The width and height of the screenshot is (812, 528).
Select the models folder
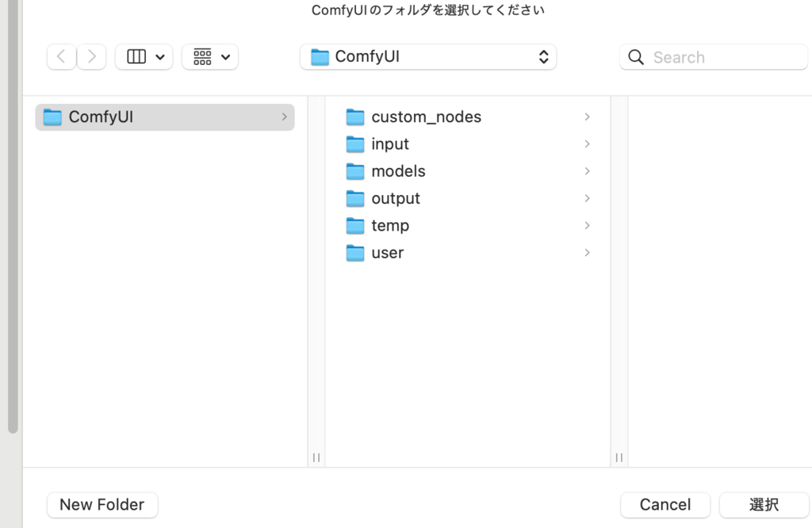click(x=468, y=171)
